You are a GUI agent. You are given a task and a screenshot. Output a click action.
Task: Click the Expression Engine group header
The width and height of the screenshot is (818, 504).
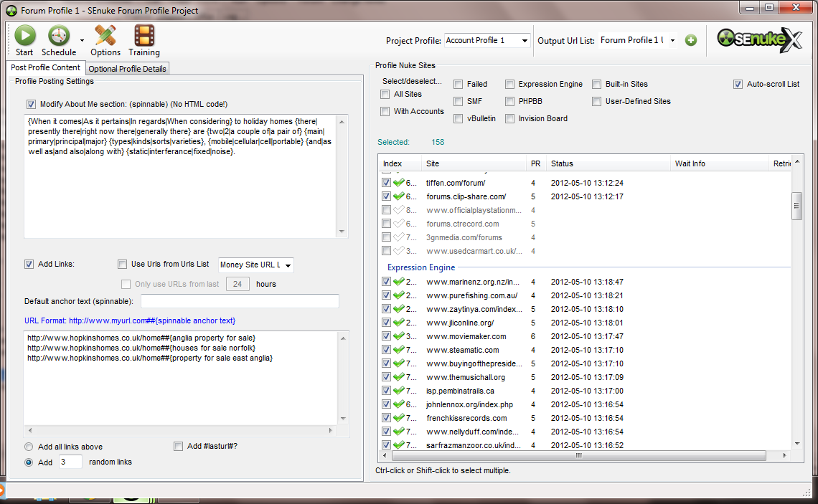click(x=421, y=267)
